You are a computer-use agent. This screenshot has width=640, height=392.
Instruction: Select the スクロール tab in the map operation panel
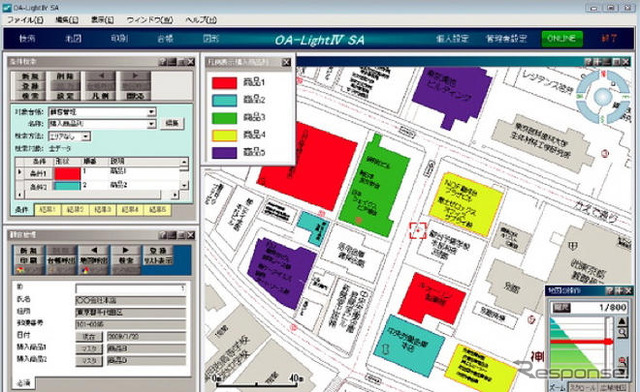[582, 388]
